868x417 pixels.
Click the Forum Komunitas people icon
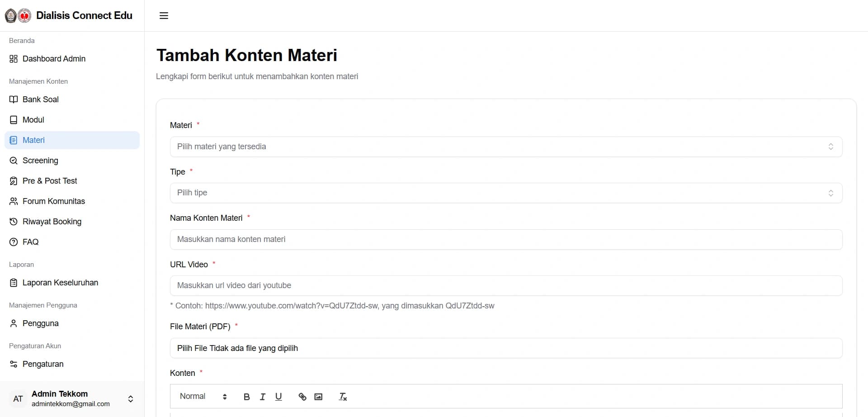coord(14,201)
